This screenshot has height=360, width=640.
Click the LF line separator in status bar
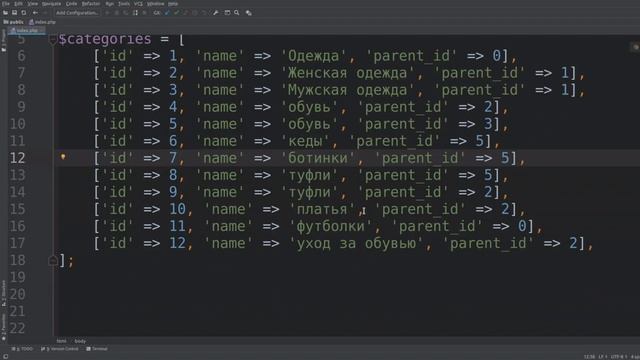[x=602, y=357]
